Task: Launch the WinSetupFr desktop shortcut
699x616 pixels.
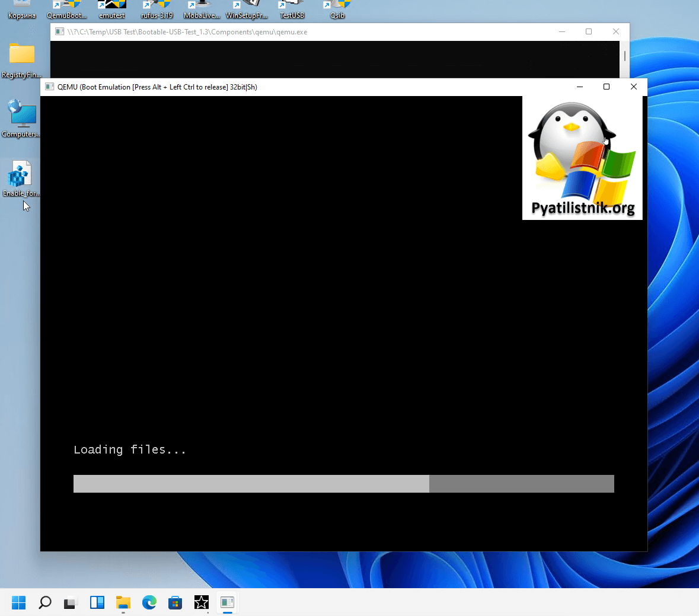Action: tap(247, 10)
